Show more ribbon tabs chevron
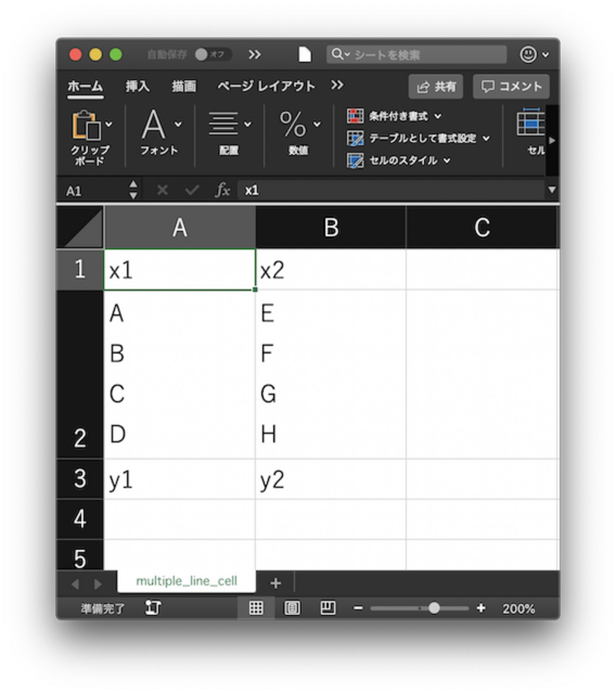 tap(337, 85)
